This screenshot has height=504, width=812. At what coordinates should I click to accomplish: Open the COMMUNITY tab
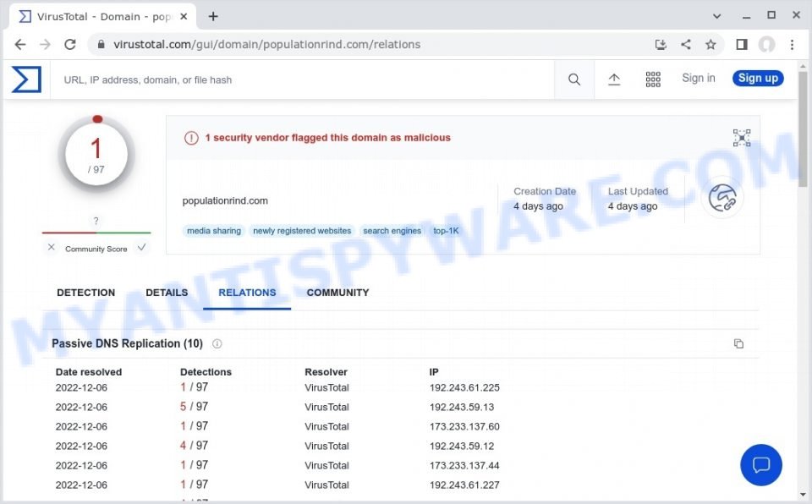tap(337, 293)
